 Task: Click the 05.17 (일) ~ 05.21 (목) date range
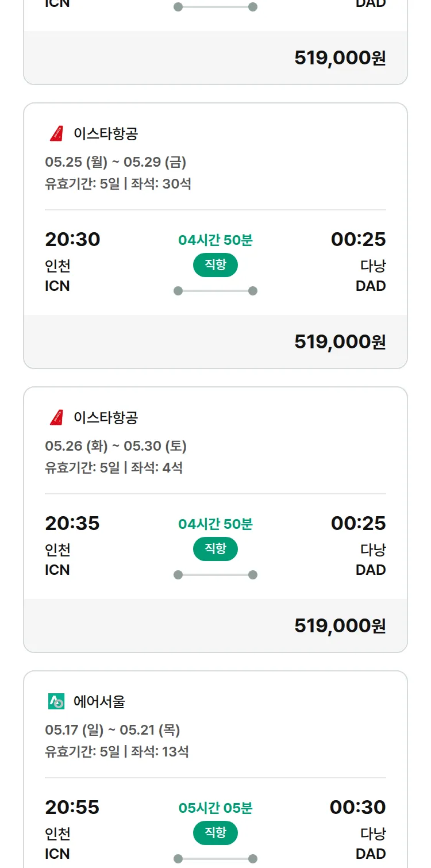tap(113, 730)
